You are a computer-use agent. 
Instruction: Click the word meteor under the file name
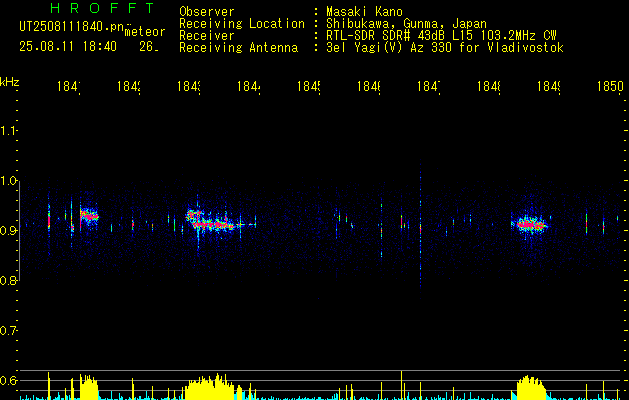(x=145, y=32)
